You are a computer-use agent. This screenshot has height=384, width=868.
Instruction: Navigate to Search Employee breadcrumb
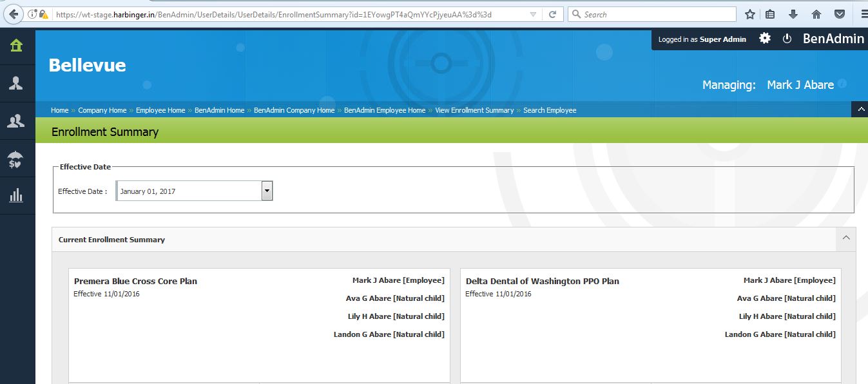pyautogui.click(x=550, y=110)
